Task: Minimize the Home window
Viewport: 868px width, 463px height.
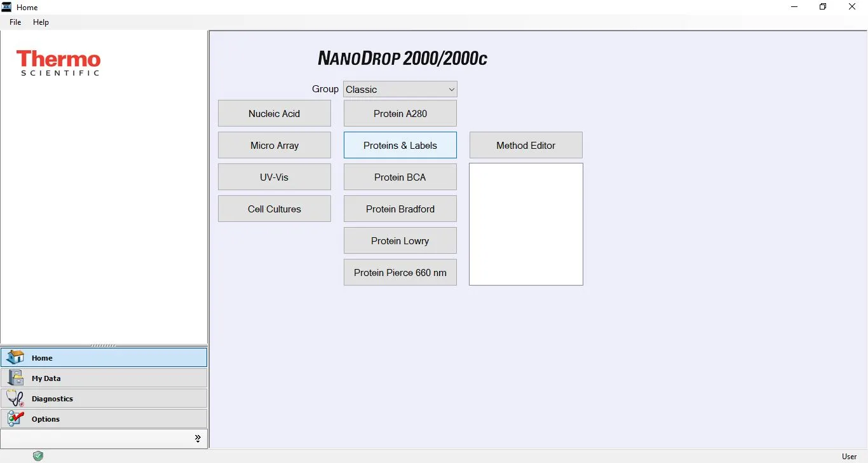Action: [x=794, y=7]
